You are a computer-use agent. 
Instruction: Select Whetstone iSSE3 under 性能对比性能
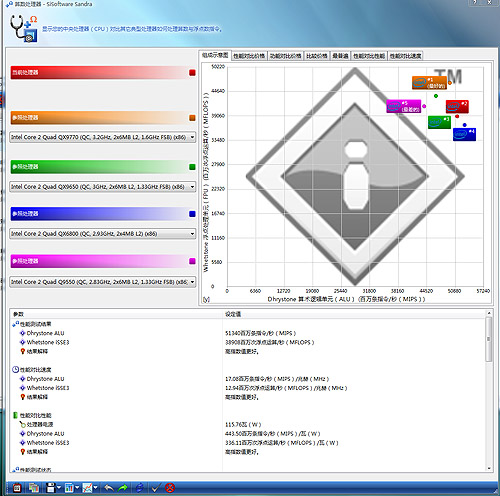[x=48, y=443]
